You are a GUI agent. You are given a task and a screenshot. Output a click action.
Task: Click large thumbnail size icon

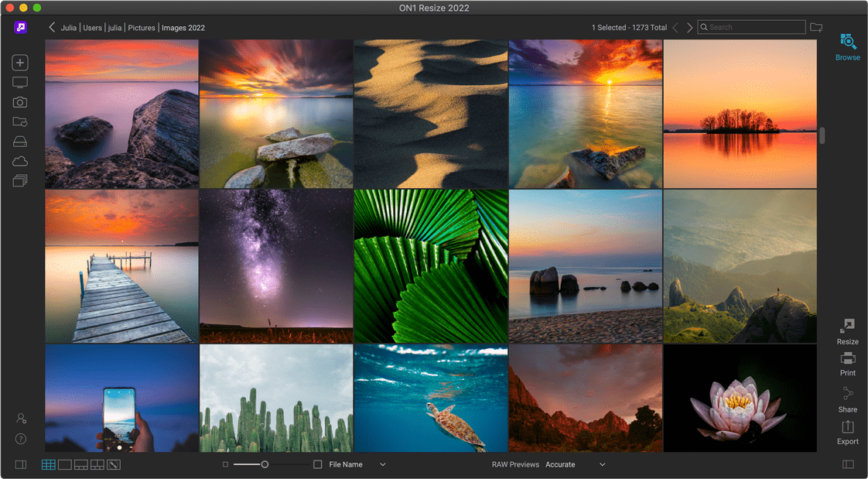(x=318, y=464)
